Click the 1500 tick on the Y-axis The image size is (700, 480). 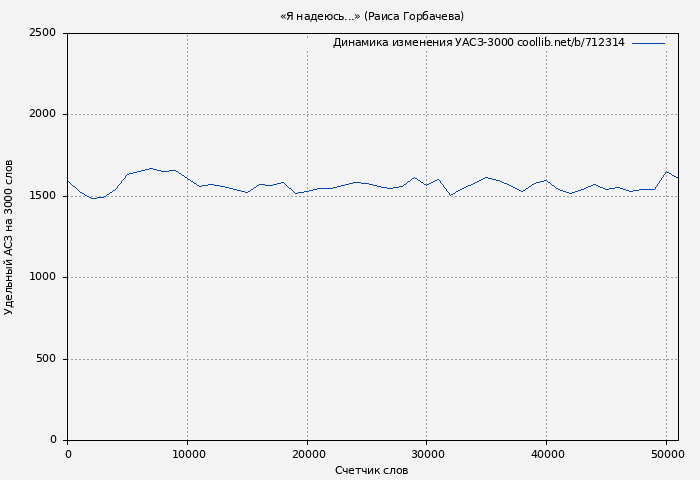(x=42, y=196)
